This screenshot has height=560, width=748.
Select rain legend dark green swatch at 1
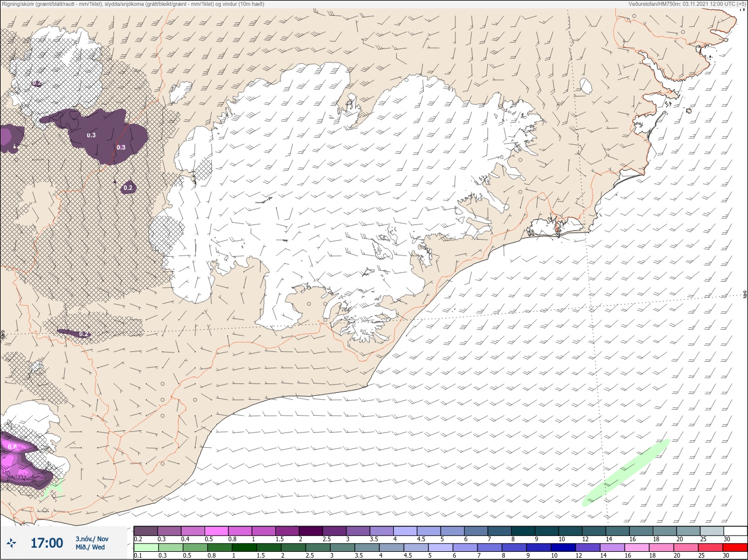(x=244, y=548)
